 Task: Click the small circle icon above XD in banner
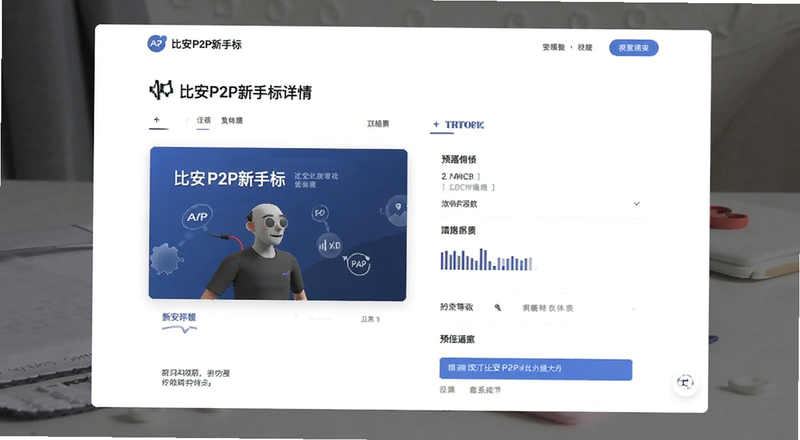320,213
